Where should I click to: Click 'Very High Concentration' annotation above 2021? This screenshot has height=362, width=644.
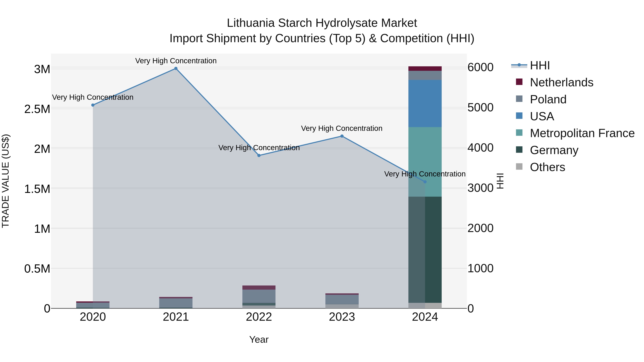176,61
